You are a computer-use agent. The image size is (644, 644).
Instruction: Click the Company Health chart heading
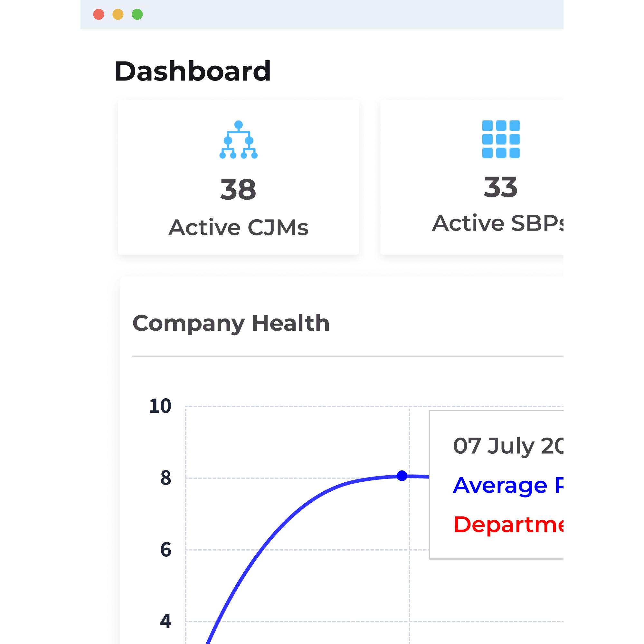pyautogui.click(x=231, y=323)
